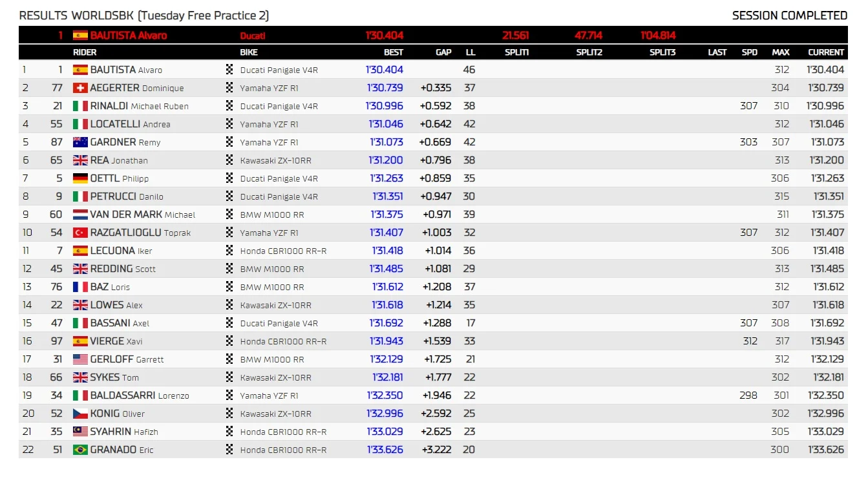
Task: Click the US flag beside GERLOFF Garrett
Action: tap(80, 359)
